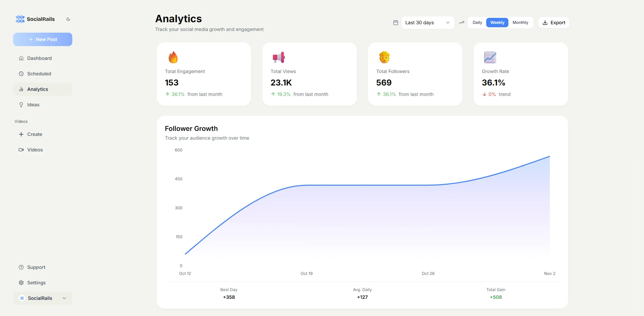Screen dimensions: 644x316
Task: Click the calendar icon near date filter
Action: (x=395, y=23)
